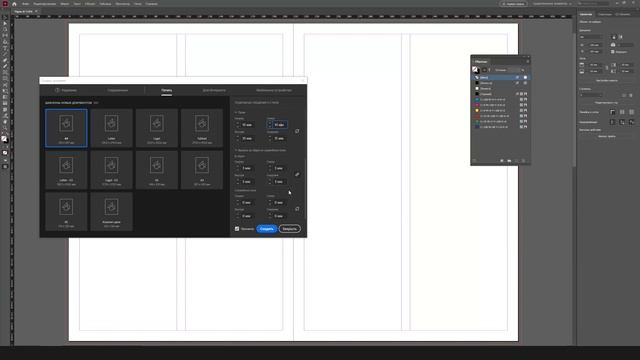640x360 pixels.
Task: Click the share button in top bar
Action: pyautogui.click(x=514, y=4)
